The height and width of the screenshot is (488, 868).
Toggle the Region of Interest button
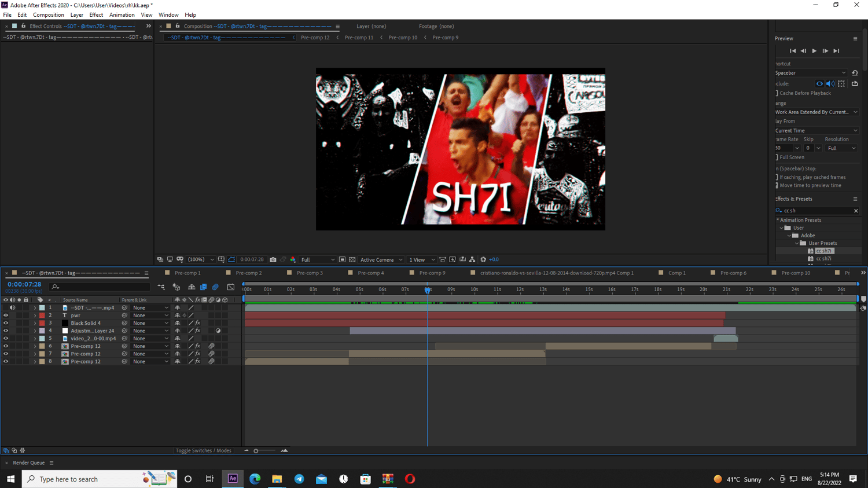coord(342,260)
